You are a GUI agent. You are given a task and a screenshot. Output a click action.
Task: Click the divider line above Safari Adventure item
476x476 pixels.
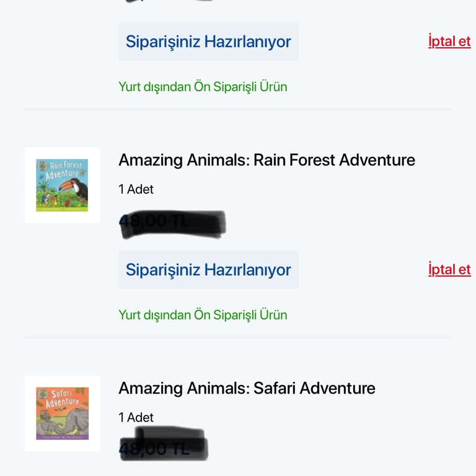click(x=238, y=337)
